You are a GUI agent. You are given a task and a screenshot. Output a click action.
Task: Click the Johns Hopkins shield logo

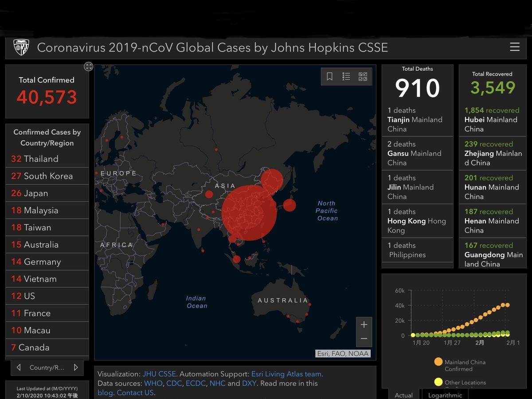click(x=21, y=47)
